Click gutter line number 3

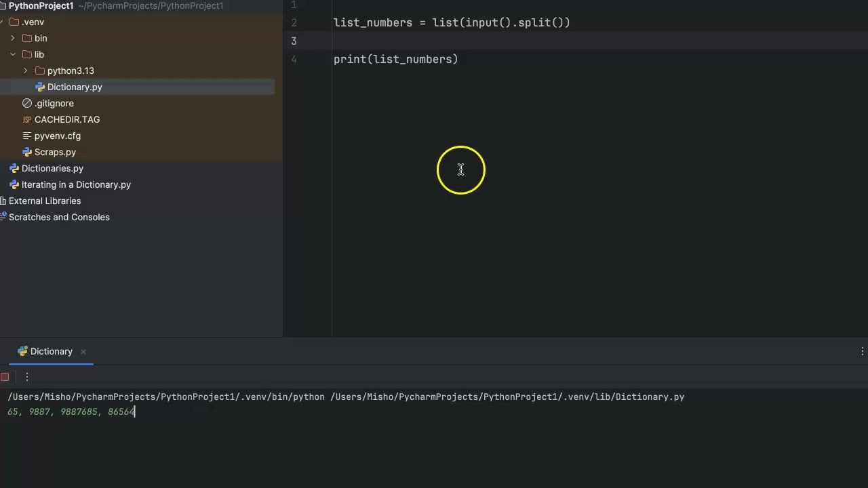(294, 41)
